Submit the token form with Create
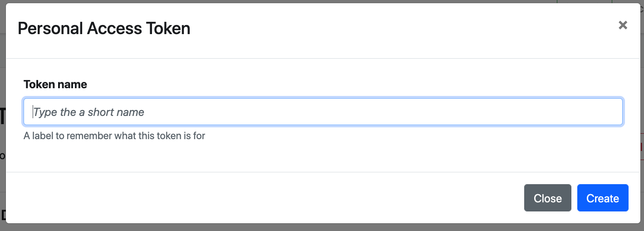The height and width of the screenshot is (231, 644). (x=602, y=198)
